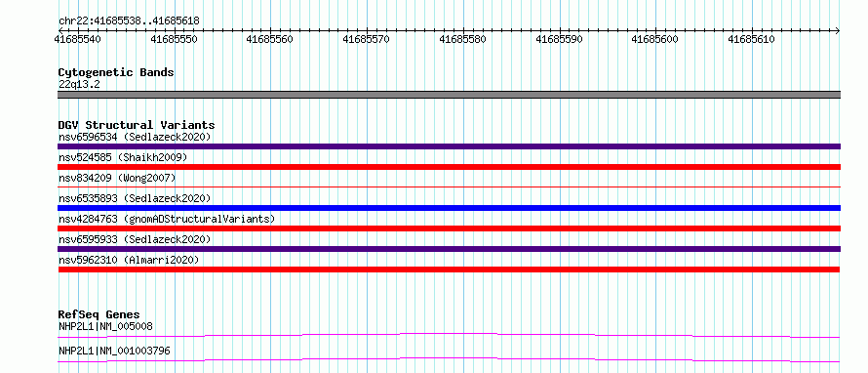Select the magenta NM_005008 transcript line
Viewport: 868px width, 373px height.
click(449, 335)
